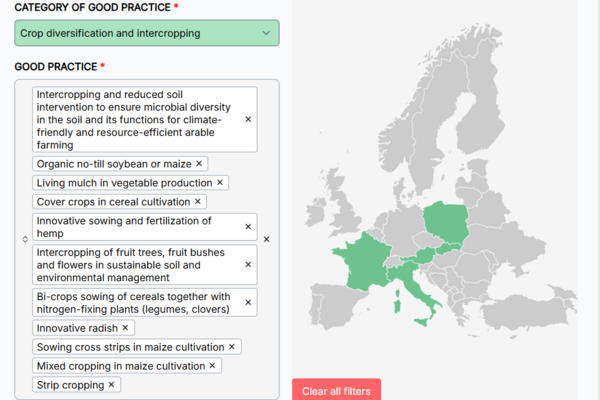Remove 'Mixed cropping in maize cultivation' tag

pos(212,366)
